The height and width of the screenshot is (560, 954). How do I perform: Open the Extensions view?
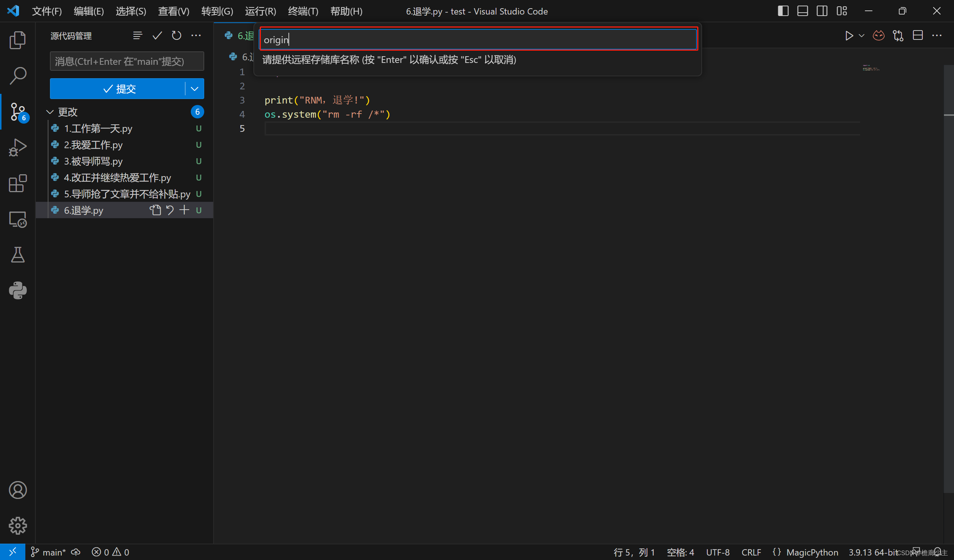pos(18,184)
